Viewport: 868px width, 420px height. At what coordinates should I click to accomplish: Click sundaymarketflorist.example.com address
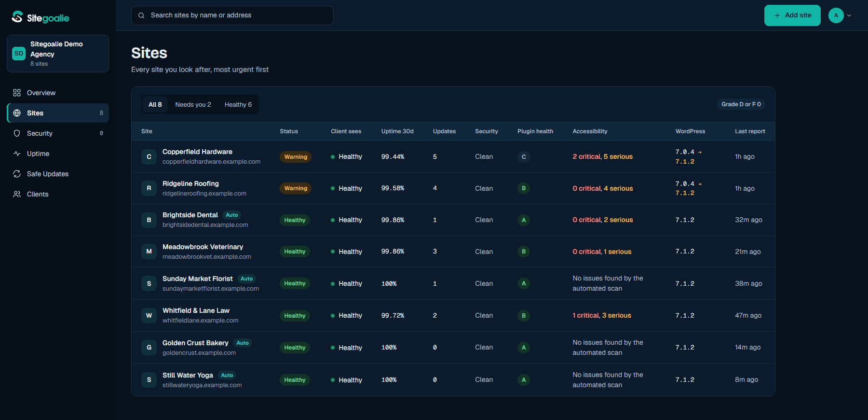[211, 289]
